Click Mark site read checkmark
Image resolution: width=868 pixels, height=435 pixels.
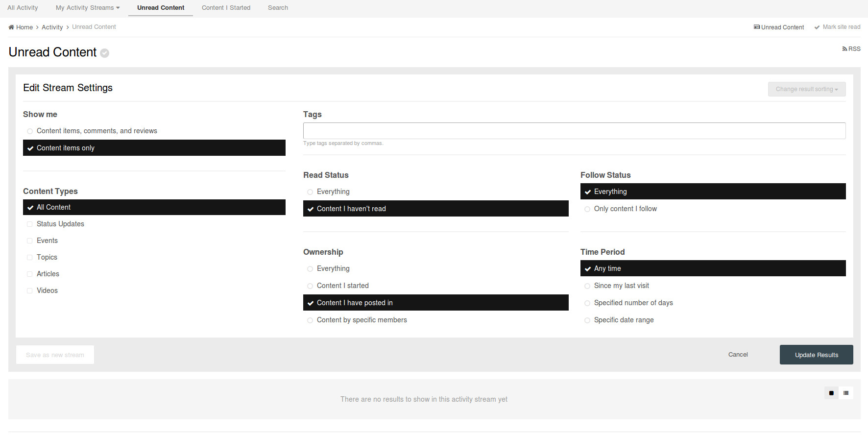817,27
